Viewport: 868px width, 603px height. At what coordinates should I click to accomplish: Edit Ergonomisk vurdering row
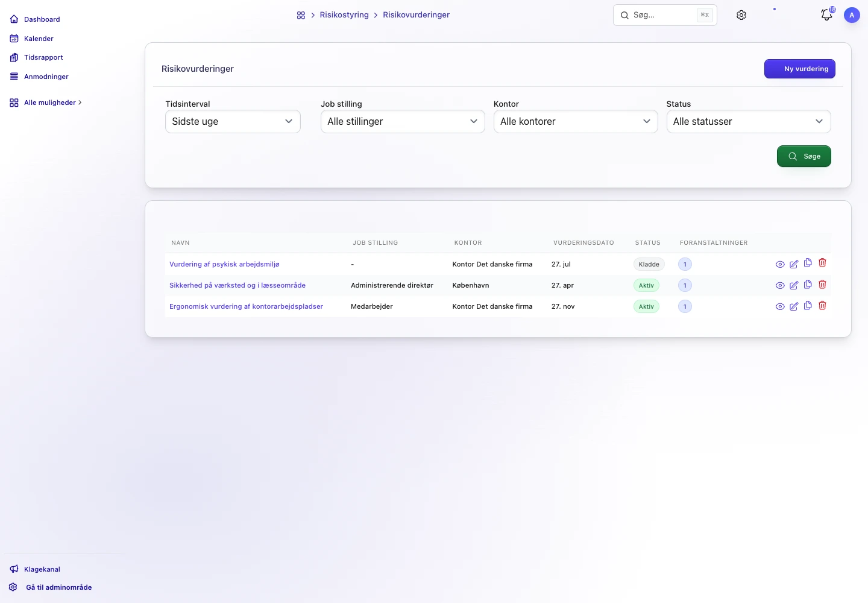pyautogui.click(x=794, y=306)
